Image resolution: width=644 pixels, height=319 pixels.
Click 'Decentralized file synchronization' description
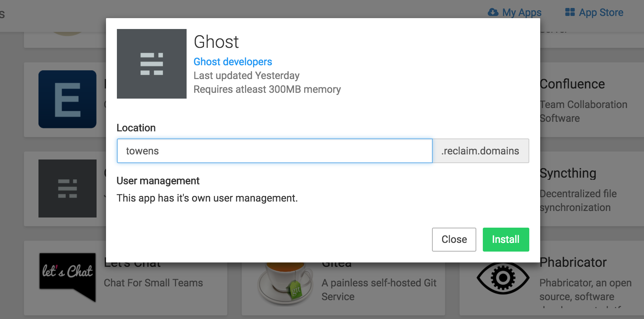578,200
